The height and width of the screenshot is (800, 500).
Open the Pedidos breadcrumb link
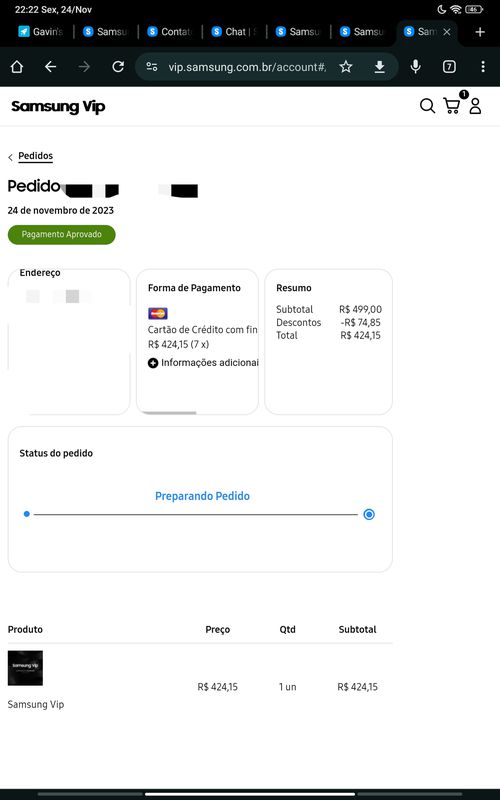(x=35, y=156)
